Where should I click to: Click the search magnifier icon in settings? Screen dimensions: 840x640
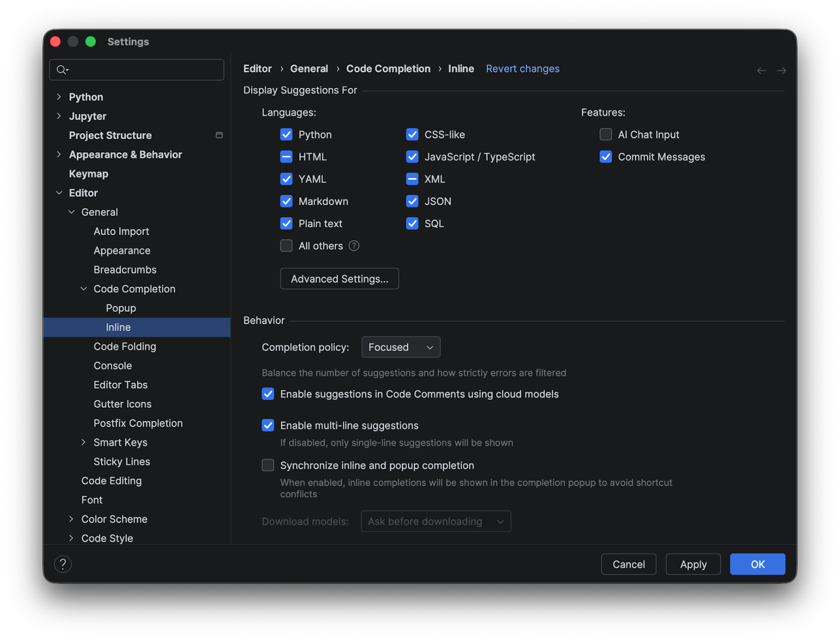pos(62,70)
